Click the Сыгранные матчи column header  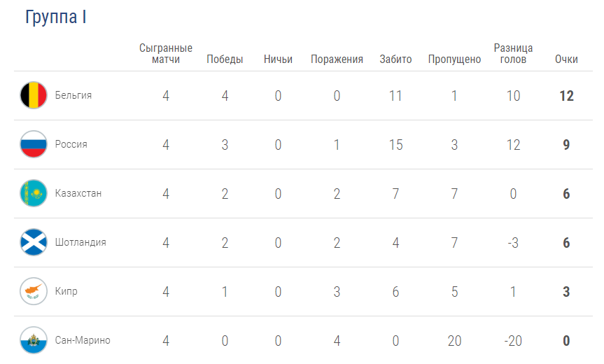pyautogui.click(x=166, y=53)
